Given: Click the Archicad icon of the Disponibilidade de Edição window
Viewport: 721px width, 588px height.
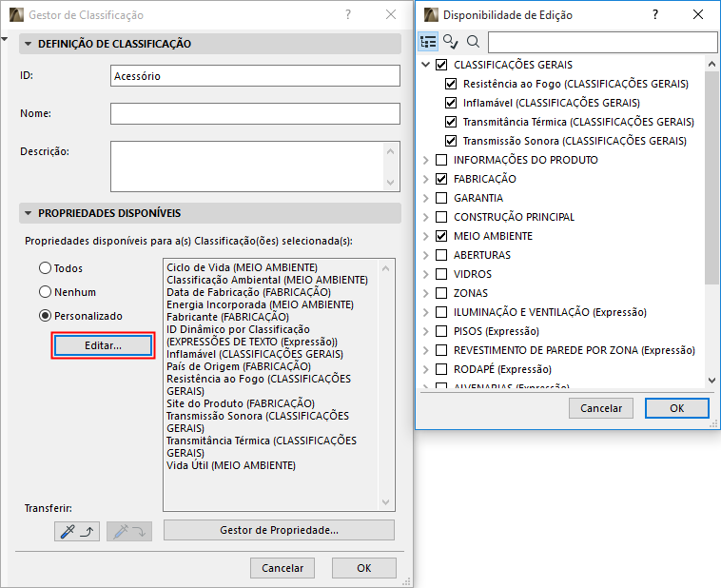Looking at the screenshot, I should pos(431,14).
